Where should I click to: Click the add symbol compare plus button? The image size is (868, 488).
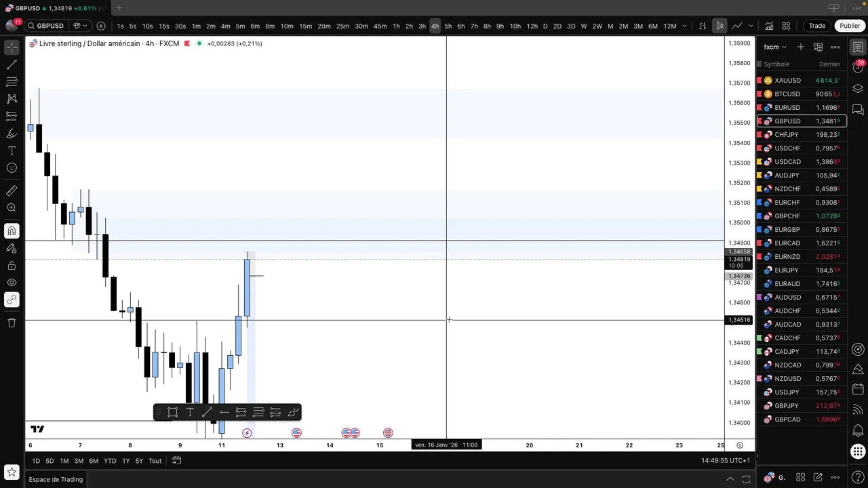point(101,26)
